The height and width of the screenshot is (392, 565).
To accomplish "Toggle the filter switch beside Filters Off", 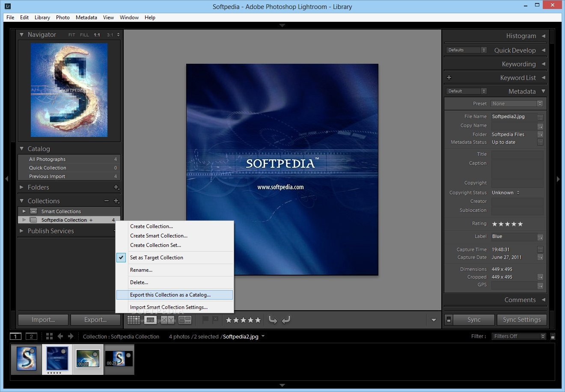I will (x=553, y=336).
